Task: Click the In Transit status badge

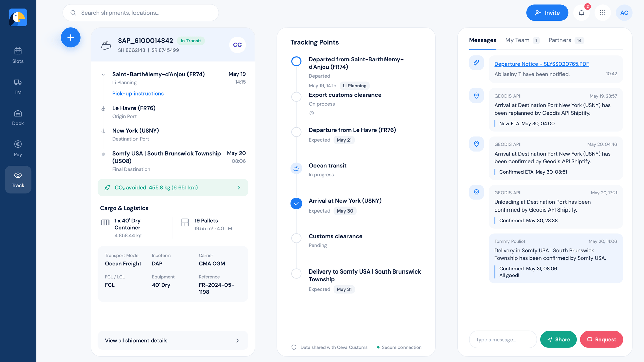Action: [191, 41]
